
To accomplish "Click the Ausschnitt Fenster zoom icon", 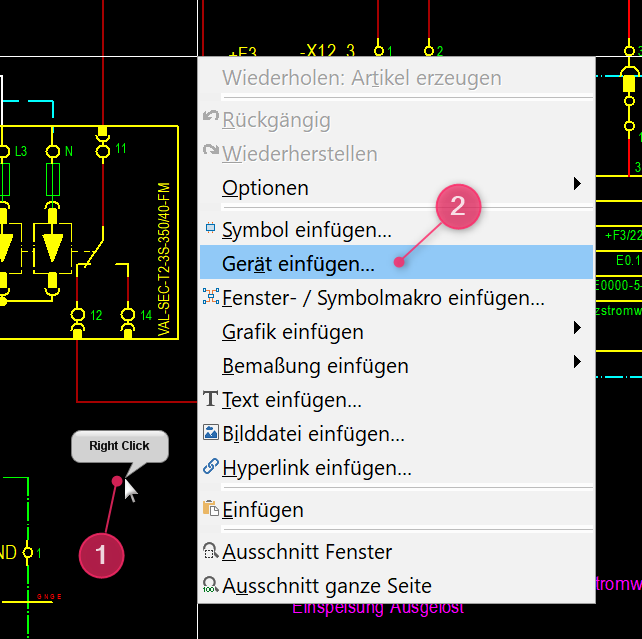I will [x=210, y=552].
